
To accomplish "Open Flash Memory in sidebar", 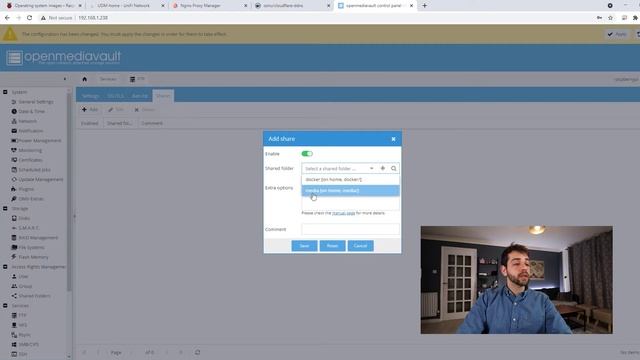I will [x=33, y=257].
